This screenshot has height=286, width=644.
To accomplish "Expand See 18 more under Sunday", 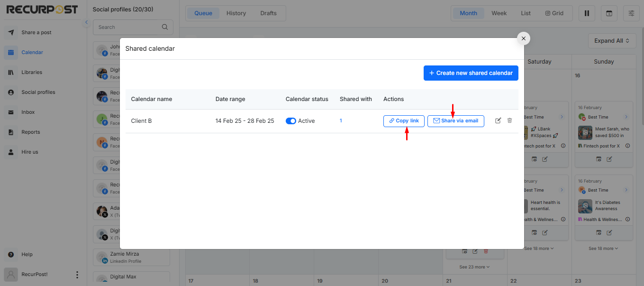I will click(x=604, y=249).
